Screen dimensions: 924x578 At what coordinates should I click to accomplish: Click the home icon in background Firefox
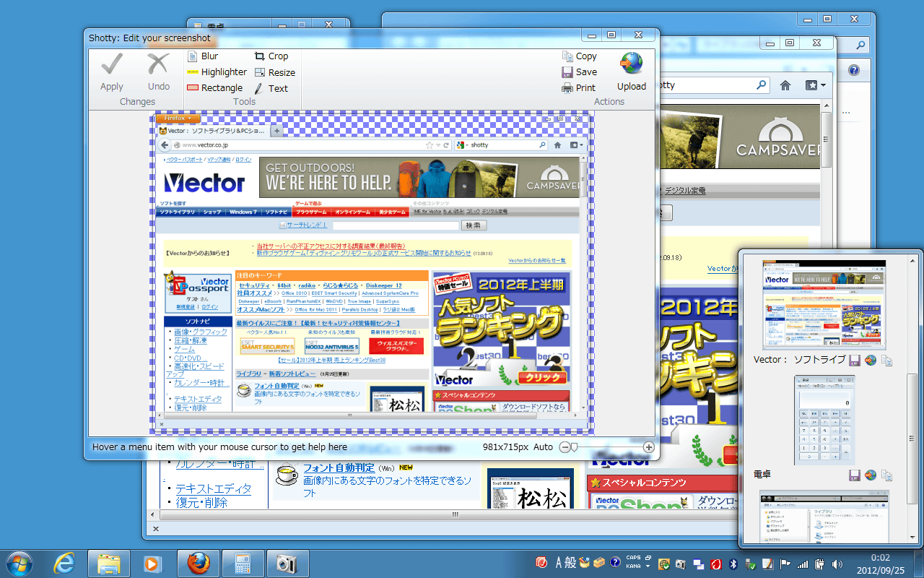click(785, 85)
